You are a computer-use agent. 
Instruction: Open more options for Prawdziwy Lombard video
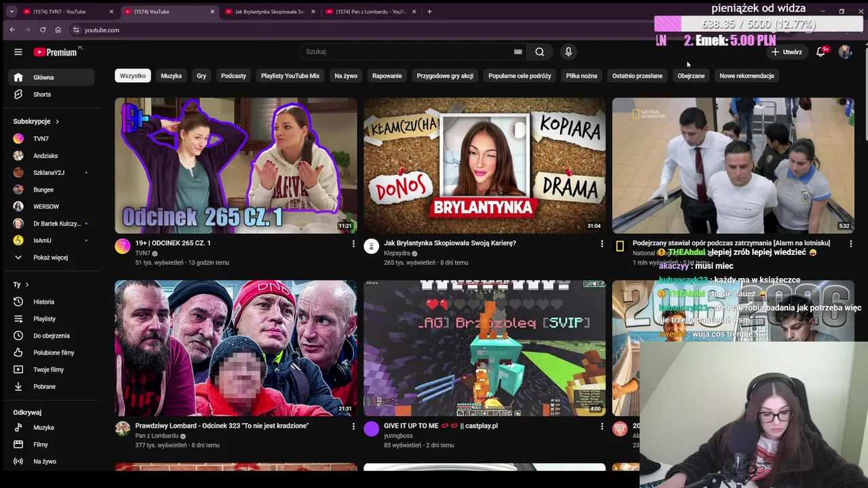[353, 426]
